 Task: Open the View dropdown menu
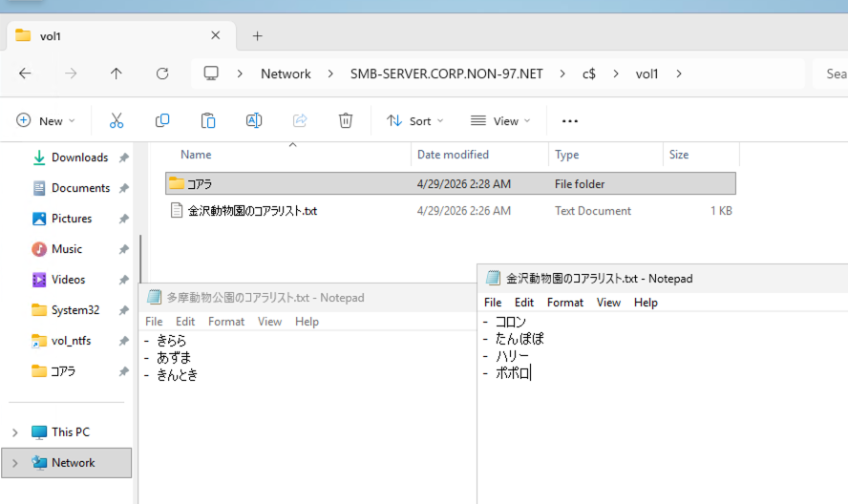click(500, 120)
